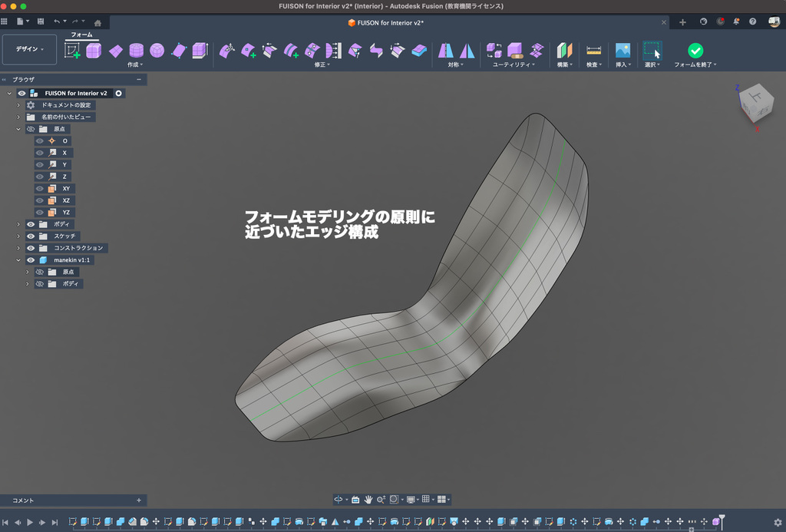Click the form Cylinder tool icon
The image size is (786, 532).
tap(136, 51)
